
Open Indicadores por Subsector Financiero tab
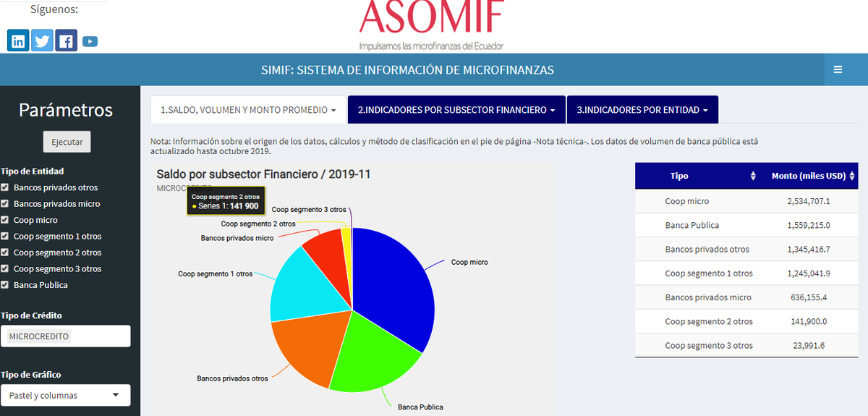click(456, 110)
